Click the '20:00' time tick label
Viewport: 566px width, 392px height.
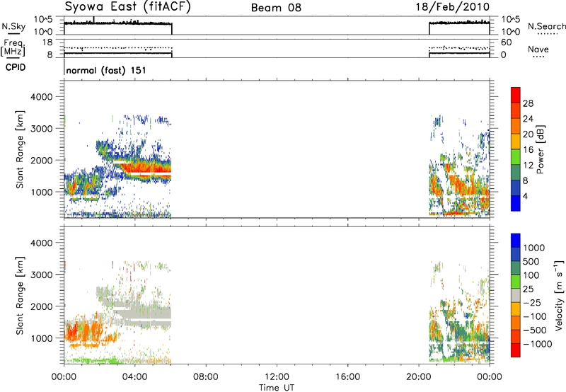click(x=419, y=377)
